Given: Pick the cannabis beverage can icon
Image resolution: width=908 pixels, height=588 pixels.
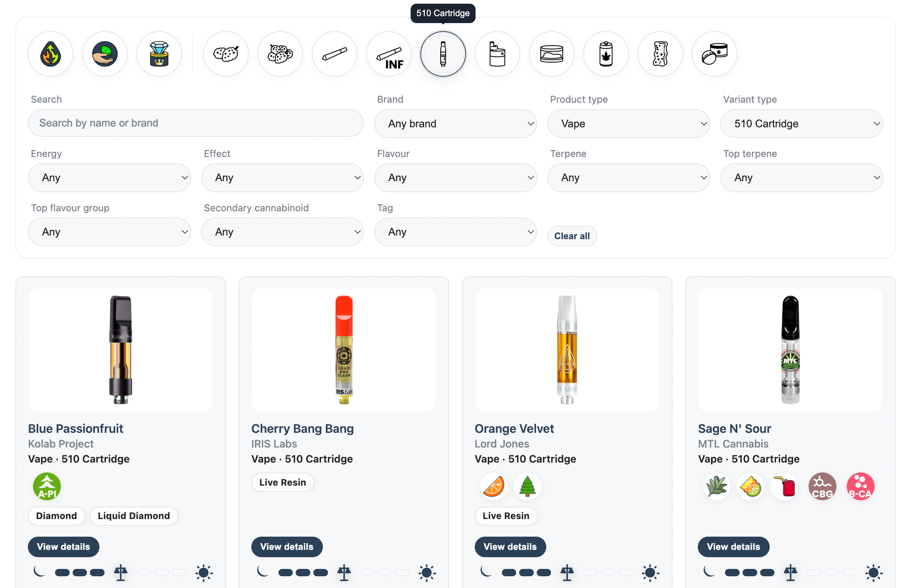Looking at the screenshot, I should [x=606, y=54].
